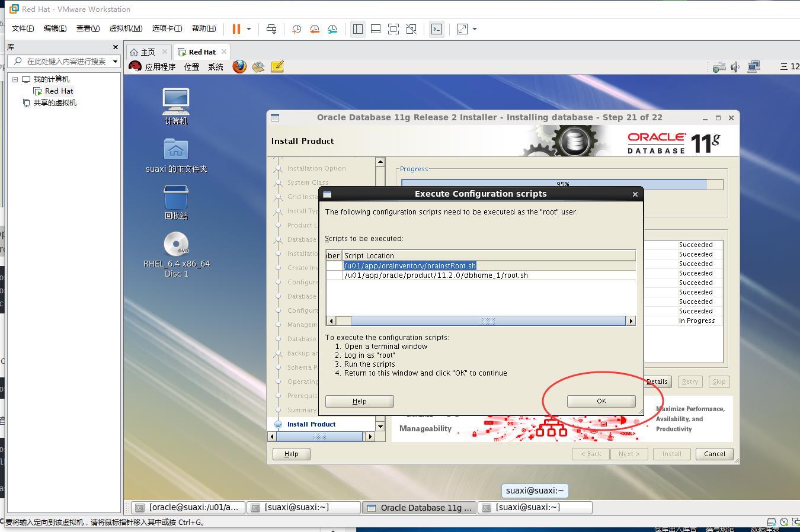Open the 编辑(E) menu
Viewport: 800px width, 532px height.
coord(55,28)
